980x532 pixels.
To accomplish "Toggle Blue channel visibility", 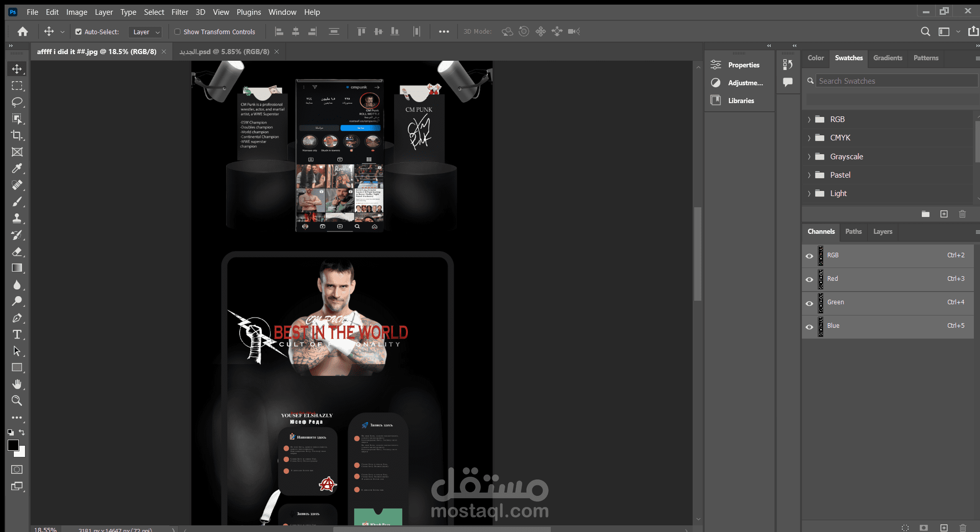I will [809, 326].
